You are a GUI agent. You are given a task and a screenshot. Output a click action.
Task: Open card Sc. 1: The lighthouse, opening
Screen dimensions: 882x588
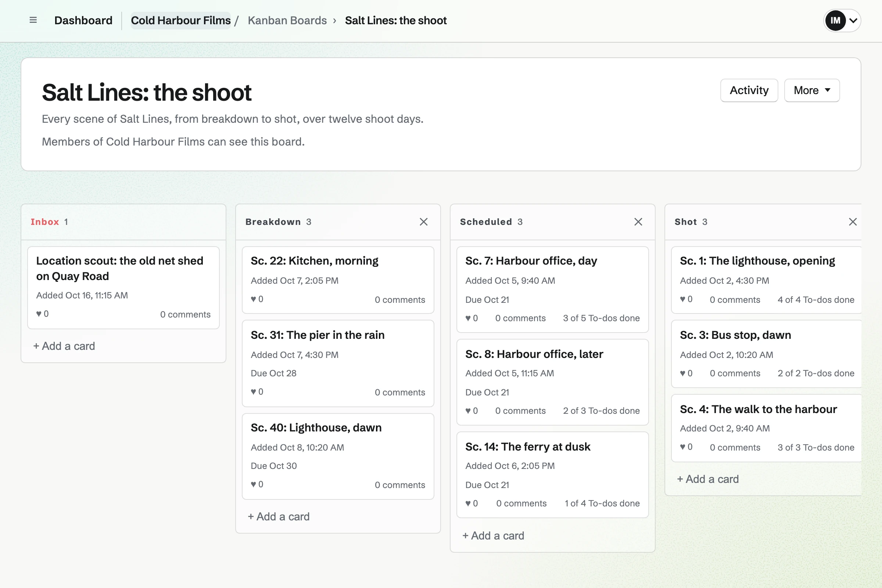pos(757,261)
